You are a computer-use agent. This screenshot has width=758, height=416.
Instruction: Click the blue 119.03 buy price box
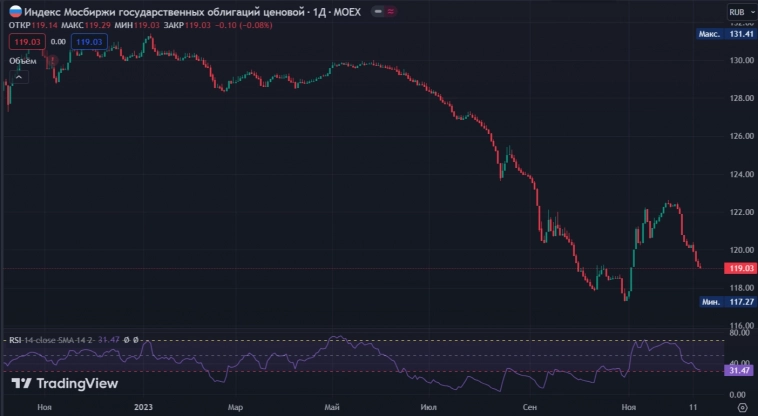[x=90, y=42]
